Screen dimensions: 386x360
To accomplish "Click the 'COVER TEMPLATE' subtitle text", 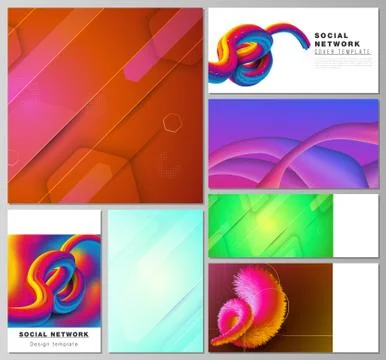I will tap(342, 52).
